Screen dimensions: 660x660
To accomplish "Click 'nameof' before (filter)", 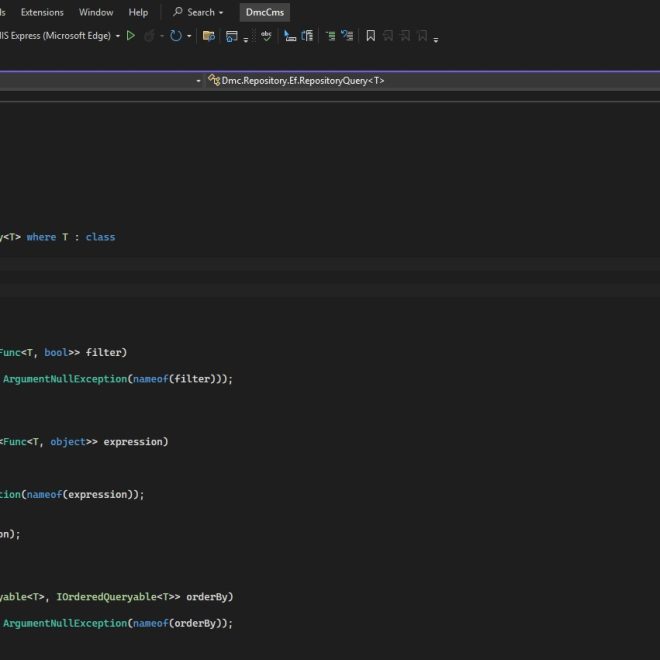I will coord(151,379).
